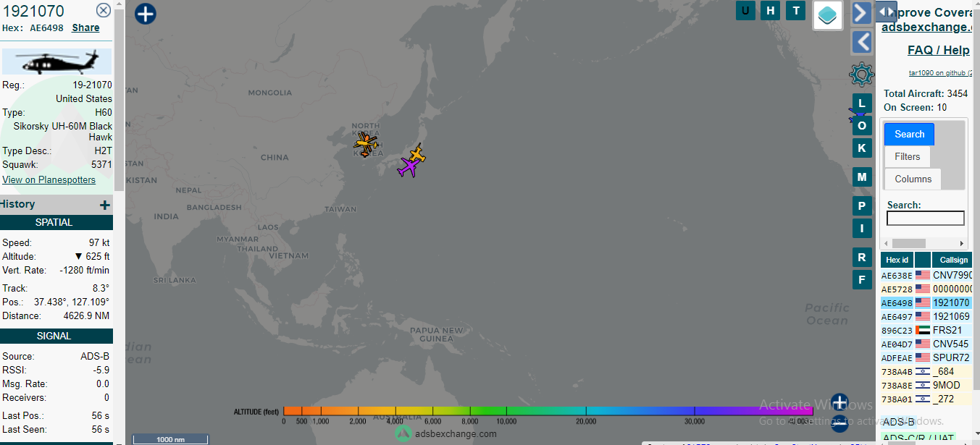Switch to the Columns tab
The width and height of the screenshot is (980, 445).
tap(913, 179)
